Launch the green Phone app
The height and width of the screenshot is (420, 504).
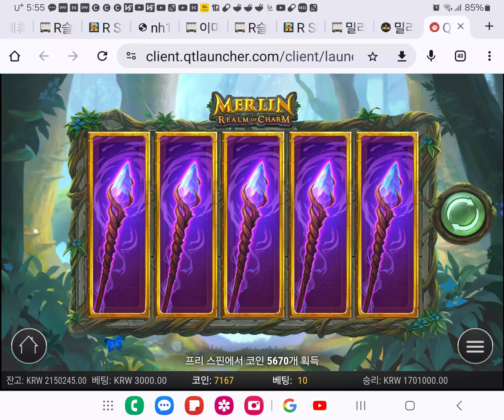[x=134, y=406]
